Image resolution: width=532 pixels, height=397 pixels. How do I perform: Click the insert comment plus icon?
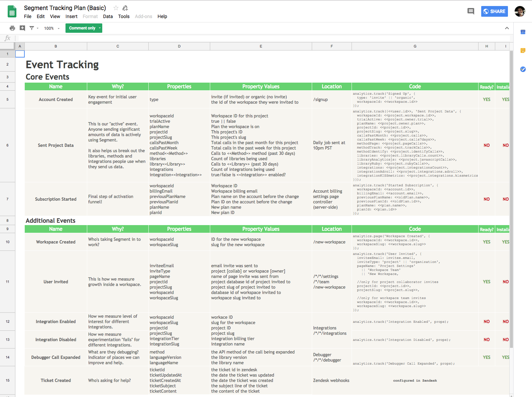coord(22,28)
